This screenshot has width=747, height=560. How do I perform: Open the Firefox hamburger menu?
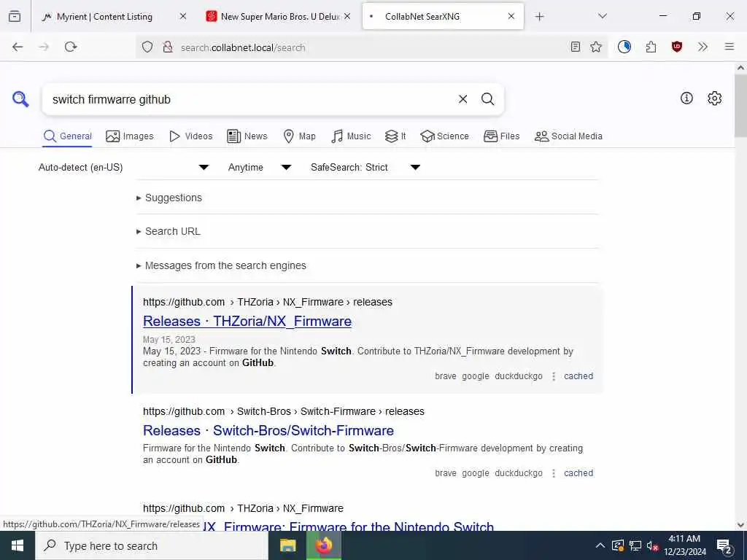[x=729, y=47]
